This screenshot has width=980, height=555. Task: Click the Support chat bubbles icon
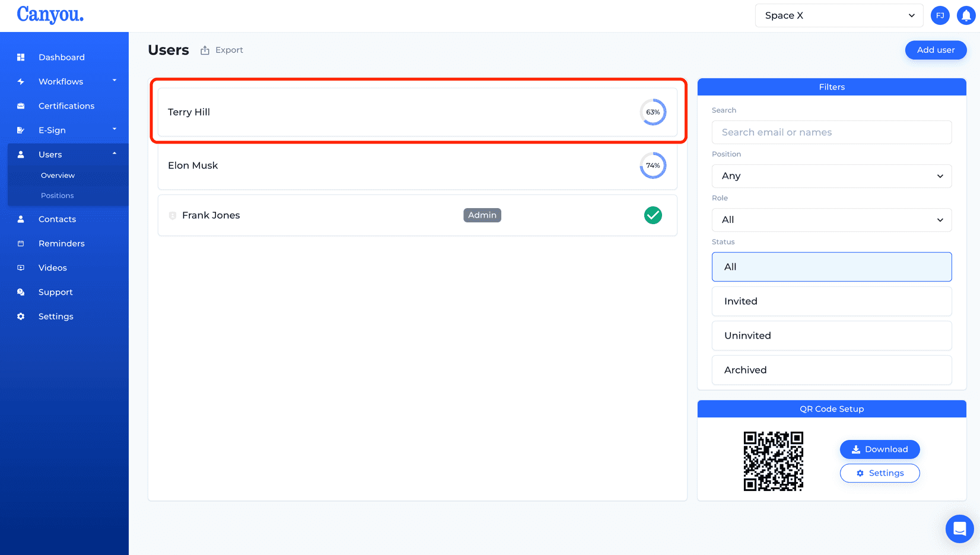(21, 292)
